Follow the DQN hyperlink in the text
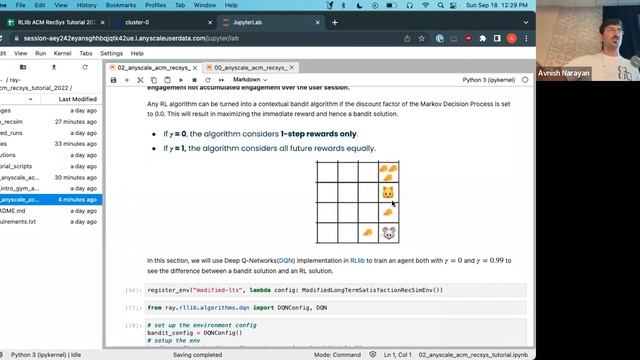The image size is (640, 360). (286, 260)
